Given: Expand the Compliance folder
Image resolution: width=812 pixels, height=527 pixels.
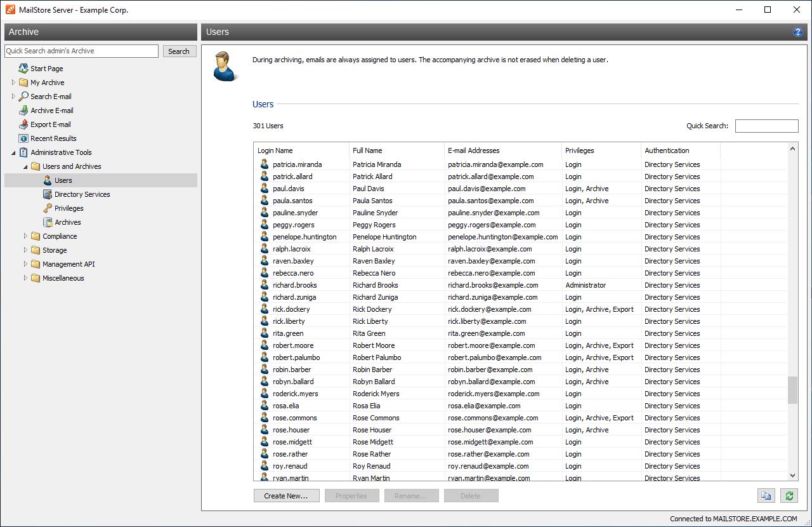Looking at the screenshot, I should 26,236.
